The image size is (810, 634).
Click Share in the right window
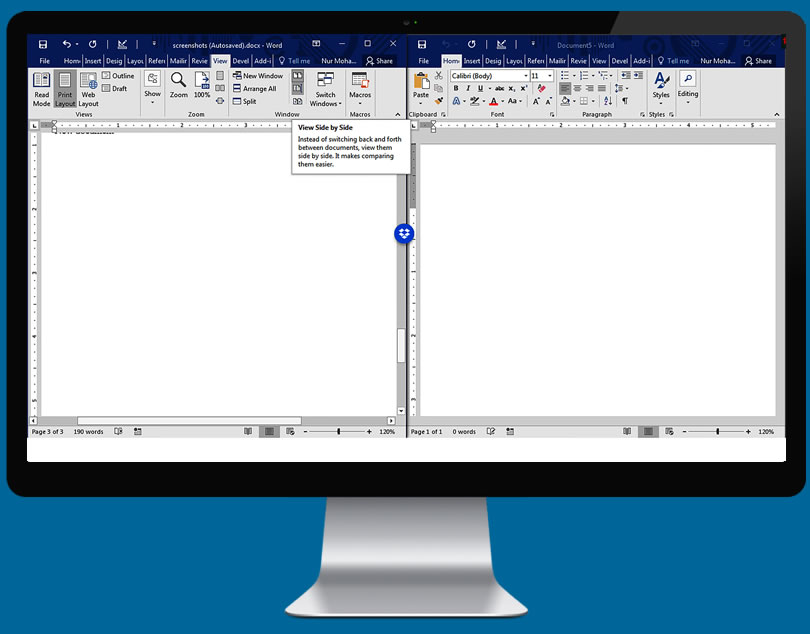(x=757, y=61)
